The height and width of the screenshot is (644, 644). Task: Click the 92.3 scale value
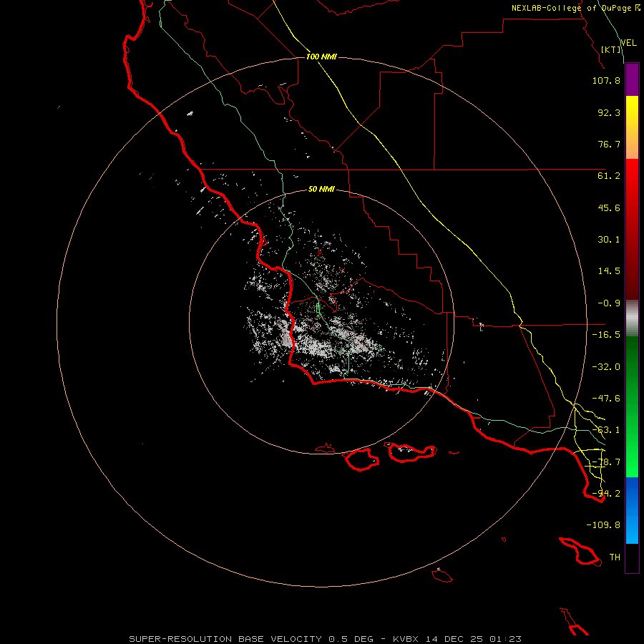609,112
